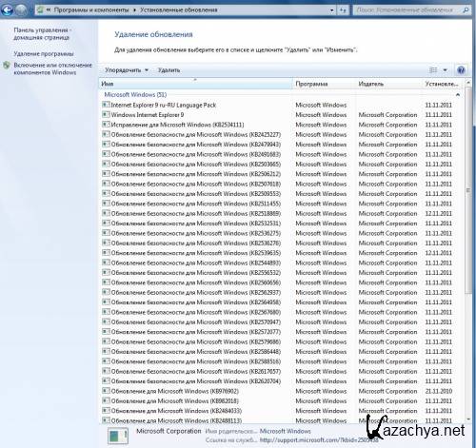Image resolution: width=476 pixels, height=448 pixels.
Task: Click icon of security update KB2511455
Action: pos(106,204)
